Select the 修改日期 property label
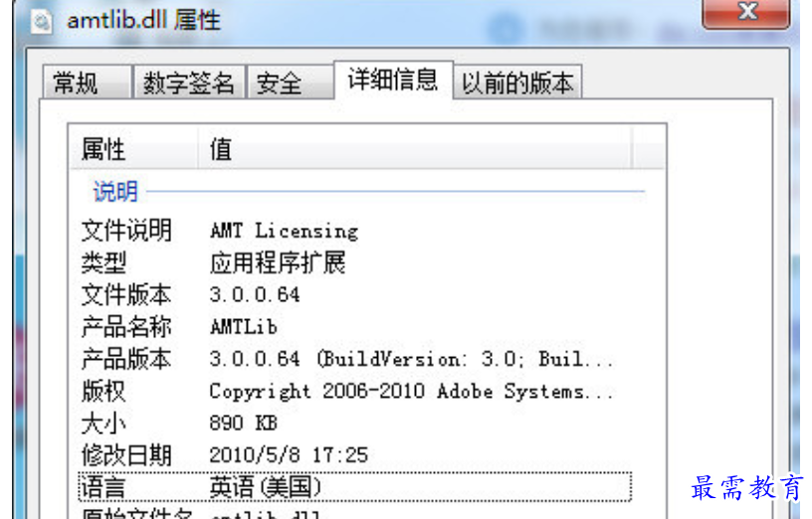812x519 pixels. (126, 455)
